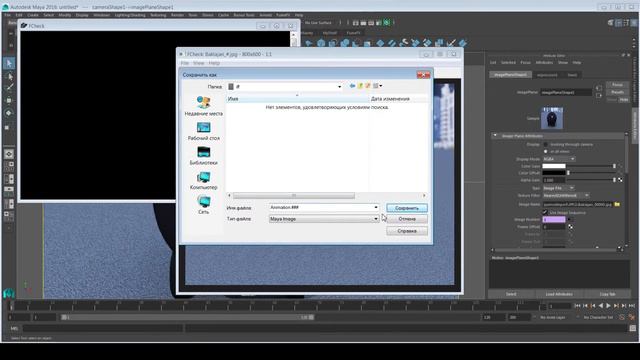
Task: Click four-pane layout icon in left toolbox
Action: pos(9,167)
